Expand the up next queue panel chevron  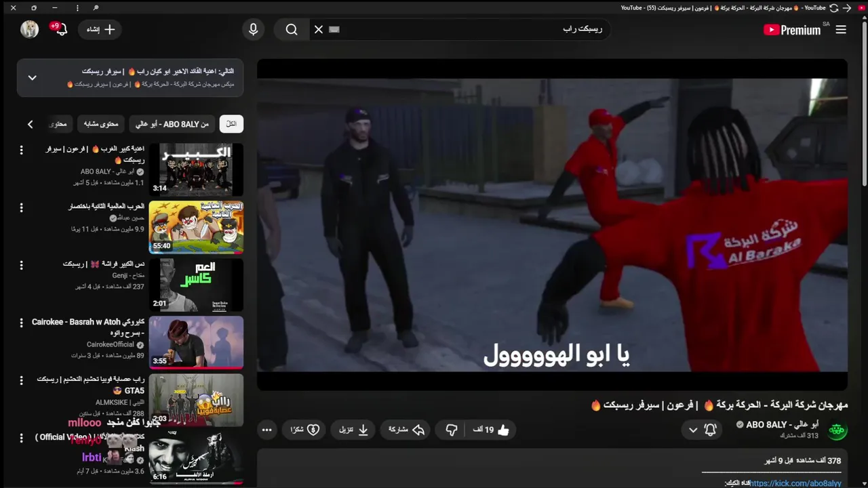(32, 78)
